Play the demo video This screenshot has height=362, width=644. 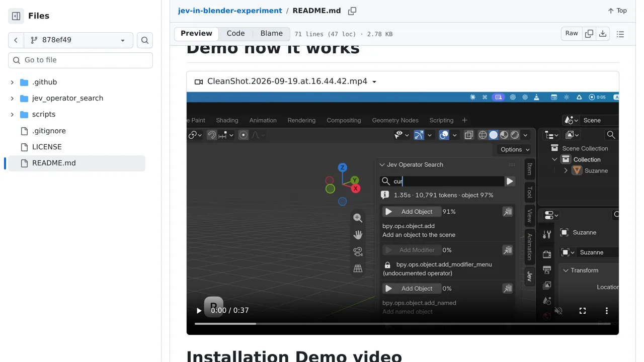click(199, 311)
